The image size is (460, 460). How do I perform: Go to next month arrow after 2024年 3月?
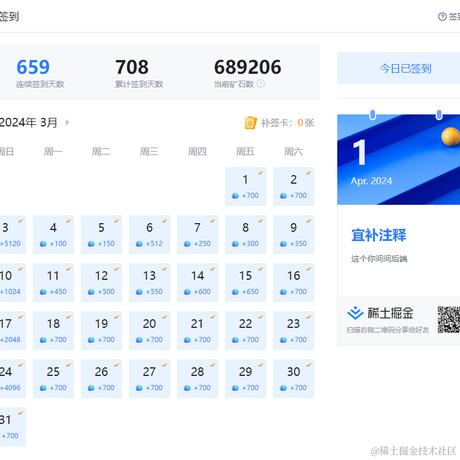click(x=67, y=123)
